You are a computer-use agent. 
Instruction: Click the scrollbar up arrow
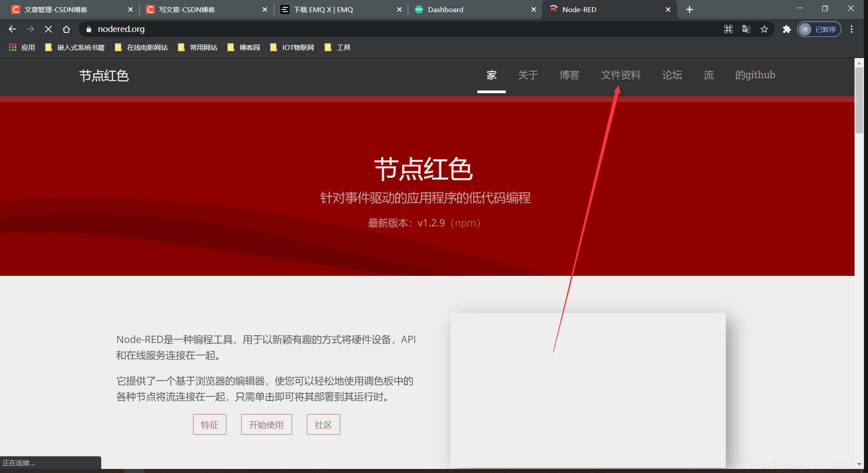point(859,63)
